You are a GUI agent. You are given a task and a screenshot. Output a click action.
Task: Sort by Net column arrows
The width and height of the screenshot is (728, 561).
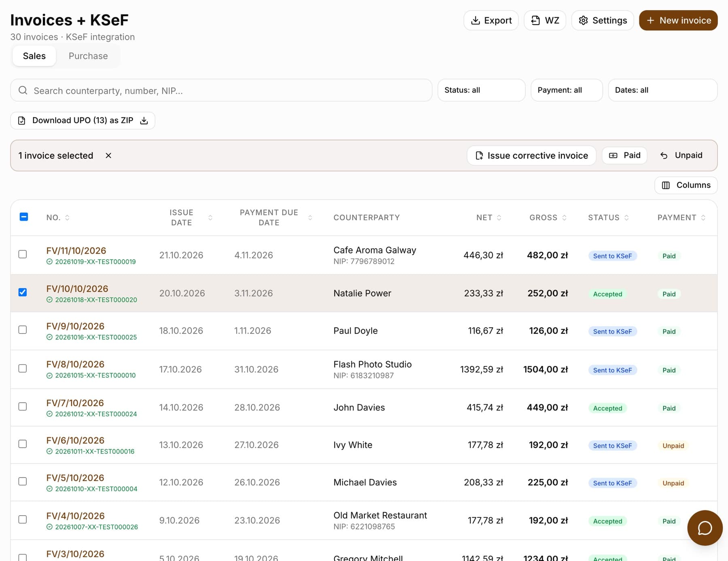click(499, 218)
